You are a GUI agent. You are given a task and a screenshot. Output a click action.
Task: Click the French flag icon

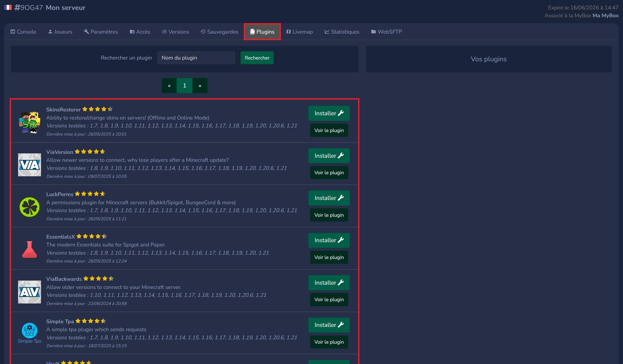[8, 7]
